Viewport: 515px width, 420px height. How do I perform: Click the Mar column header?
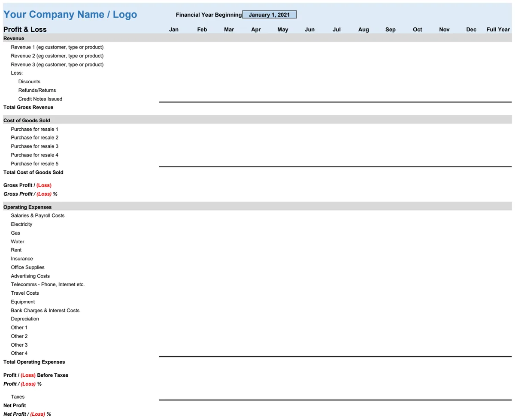tap(229, 30)
